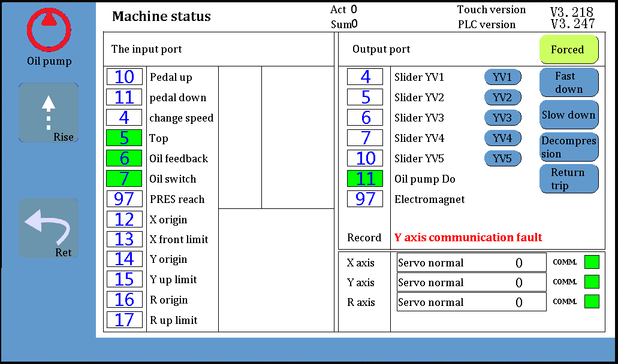Select the Oil pump Do output port 11
618x364 pixels.
365,179
